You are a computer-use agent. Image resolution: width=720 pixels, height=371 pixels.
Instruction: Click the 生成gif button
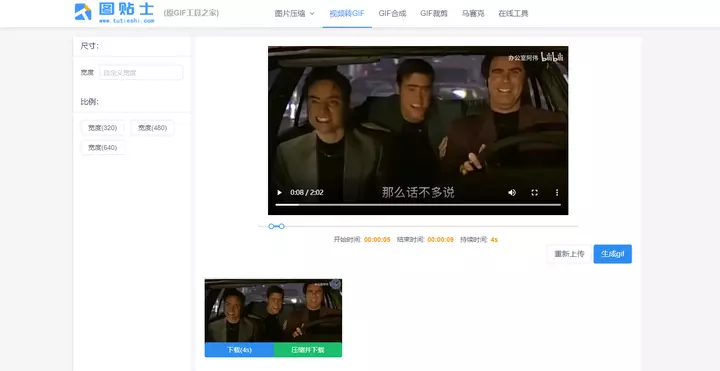[613, 254]
